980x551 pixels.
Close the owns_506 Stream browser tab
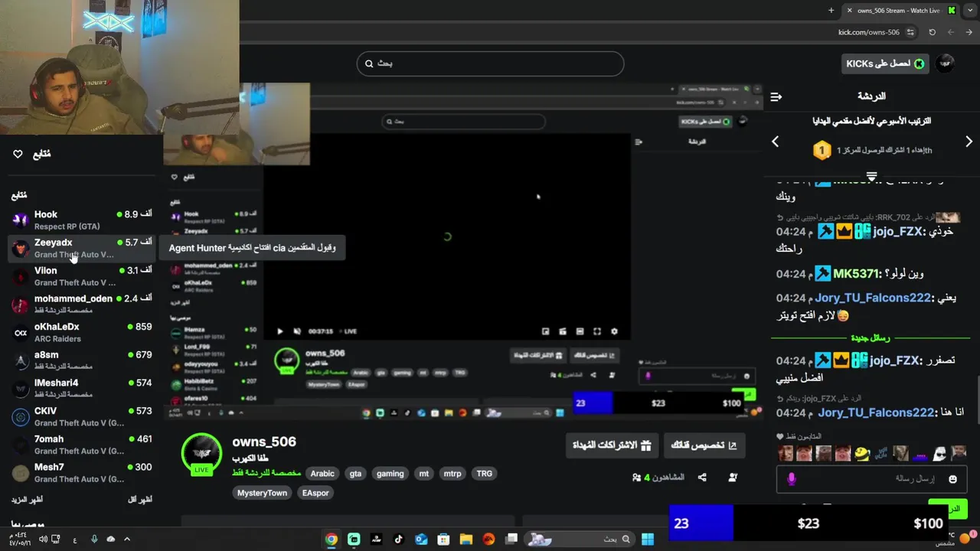849,11
